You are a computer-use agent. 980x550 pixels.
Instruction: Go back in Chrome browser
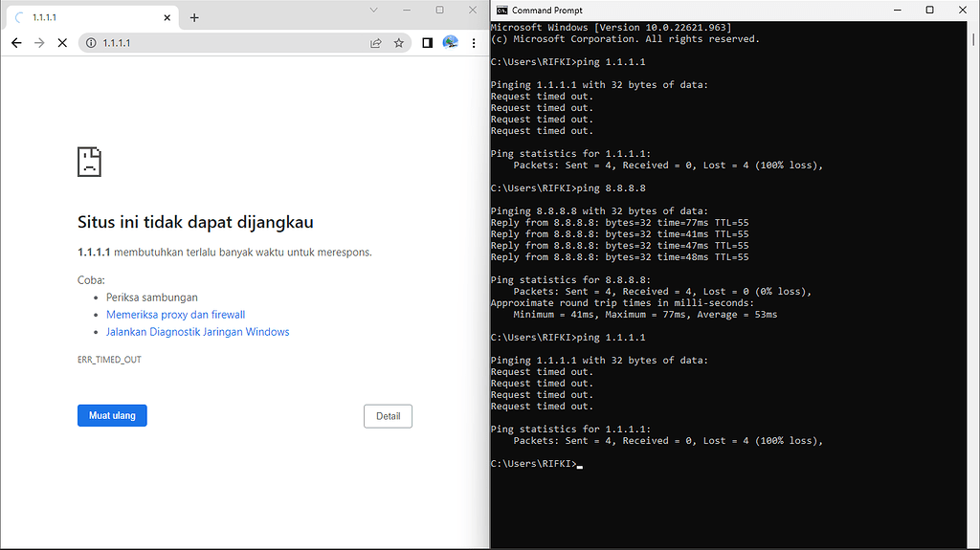coord(16,43)
